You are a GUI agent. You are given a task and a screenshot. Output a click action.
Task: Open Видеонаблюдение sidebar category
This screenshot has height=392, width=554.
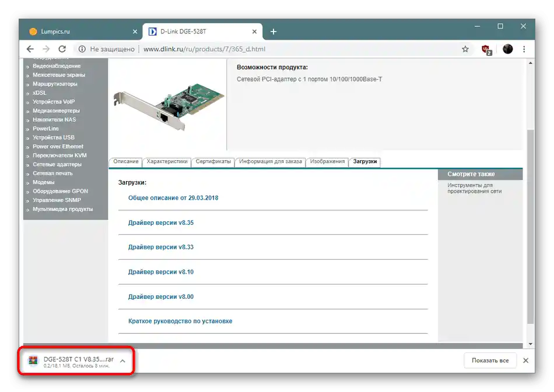[x=57, y=66]
